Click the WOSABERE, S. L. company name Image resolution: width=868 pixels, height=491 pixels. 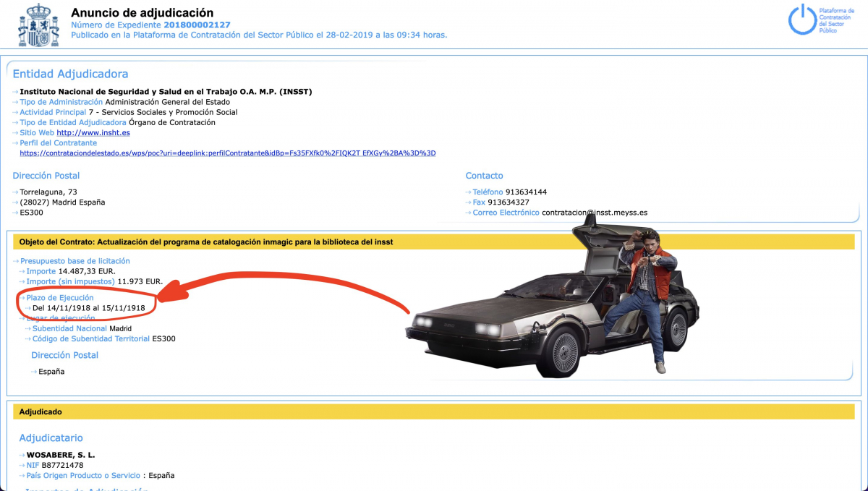click(61, 456)
